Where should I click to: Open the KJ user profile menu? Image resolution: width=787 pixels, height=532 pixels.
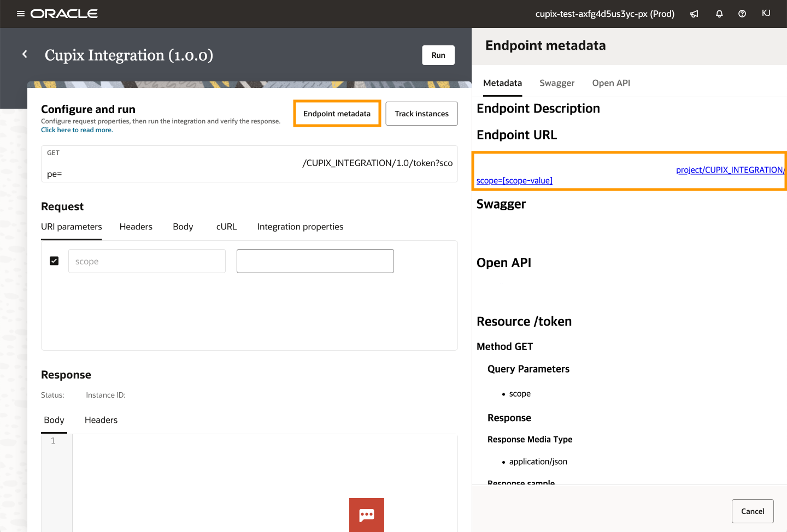point(766,13)
